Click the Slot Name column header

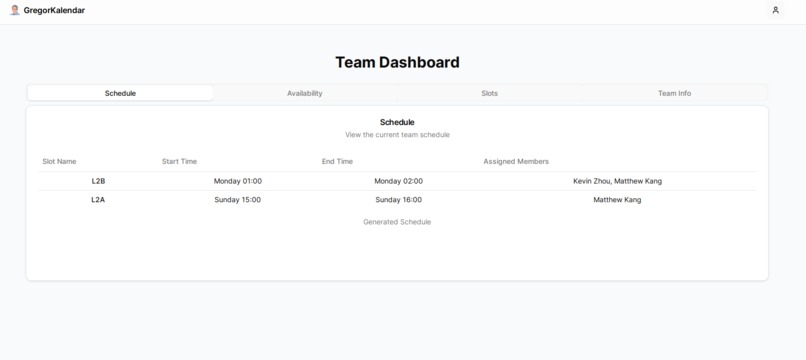click(x=59, y=161)
